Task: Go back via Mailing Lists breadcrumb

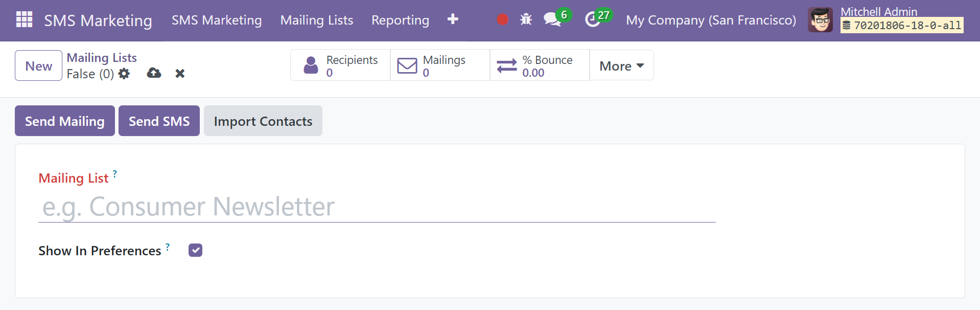Action: (102, 58)
